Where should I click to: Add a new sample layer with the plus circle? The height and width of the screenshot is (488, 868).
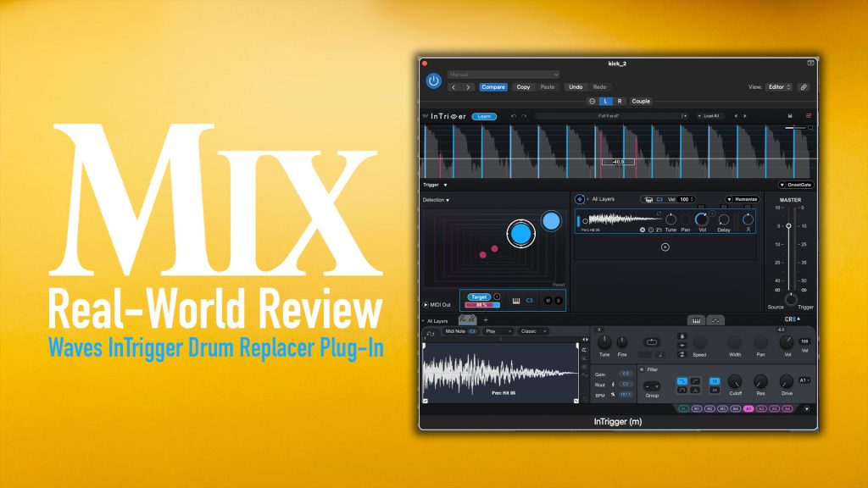click(665, 247)
